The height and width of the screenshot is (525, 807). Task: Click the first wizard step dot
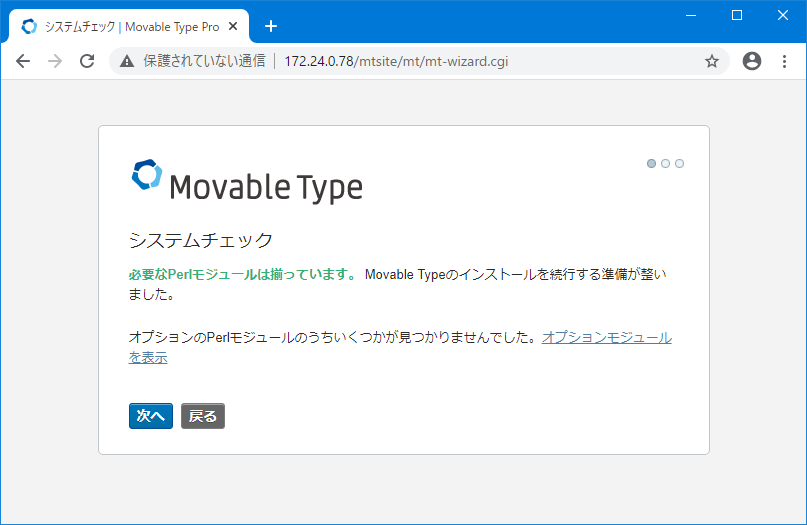coord(651,163)
